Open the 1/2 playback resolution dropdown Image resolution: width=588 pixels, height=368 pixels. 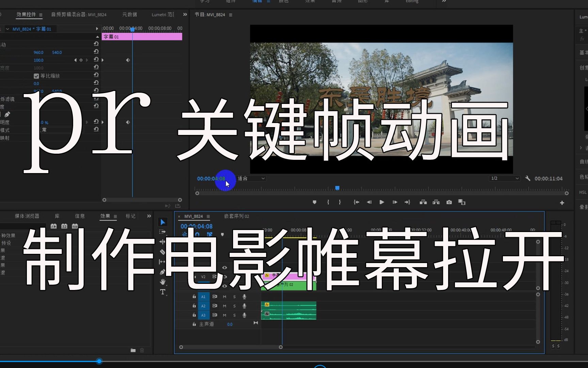(x=505, y=178)
